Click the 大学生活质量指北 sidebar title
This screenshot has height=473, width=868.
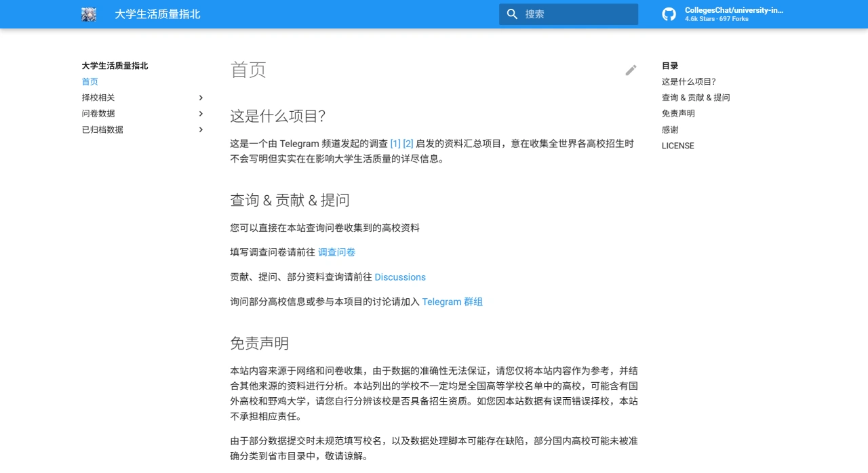(x=115, y=66)
